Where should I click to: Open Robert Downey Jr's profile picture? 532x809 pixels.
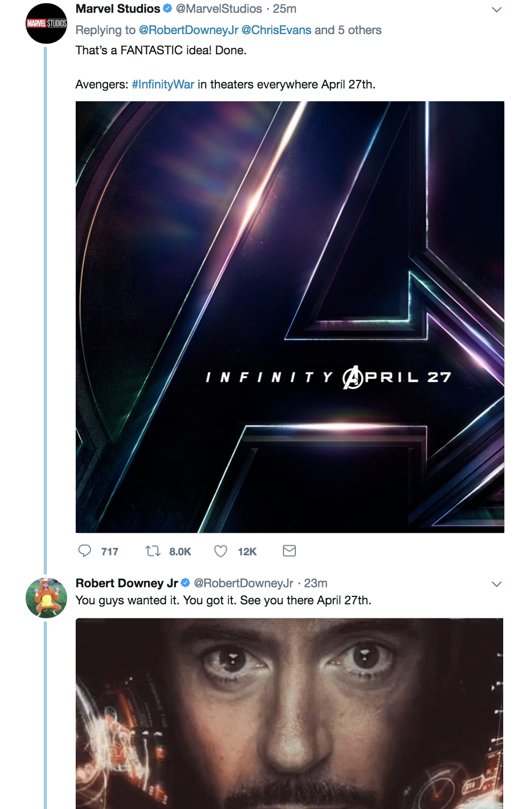[x=46, y=597]
